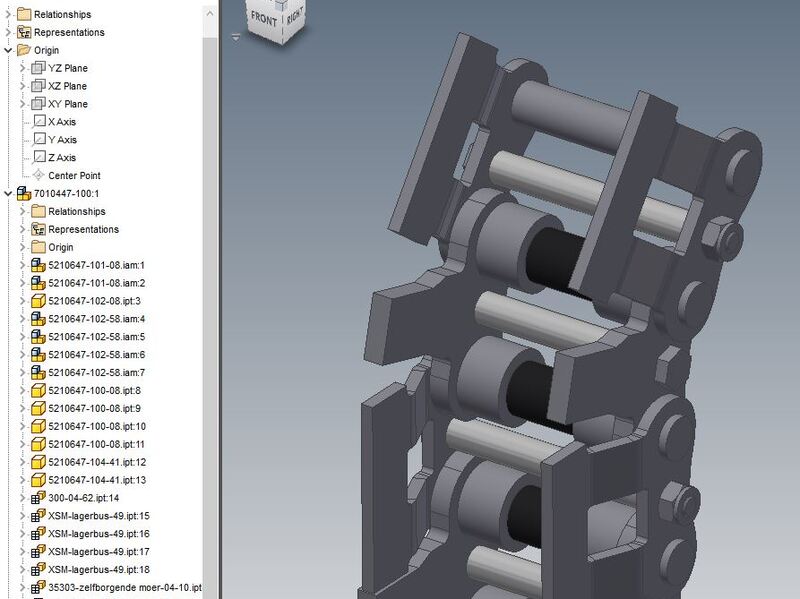800x599 pixels.
Task: Click the 5210647-100-08.ipt:8 part icon
Action: point(38,390)
